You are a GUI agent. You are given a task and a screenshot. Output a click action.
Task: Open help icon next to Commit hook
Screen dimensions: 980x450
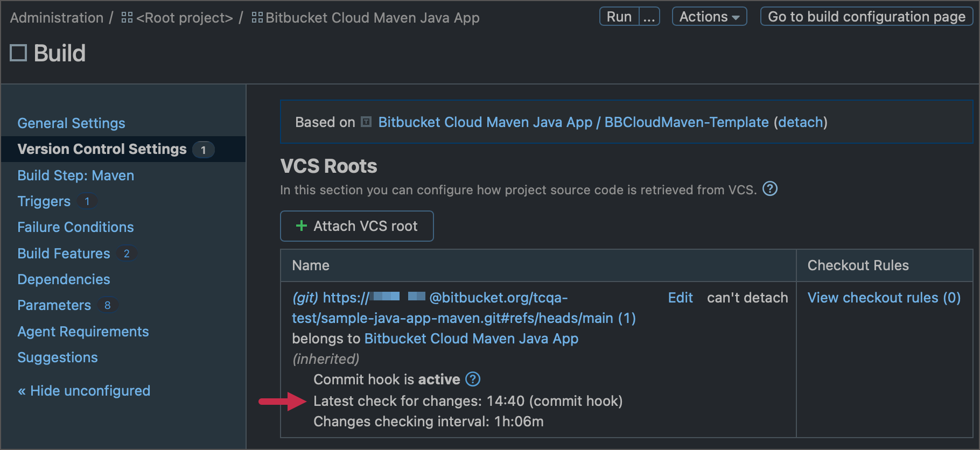[473, 379]
